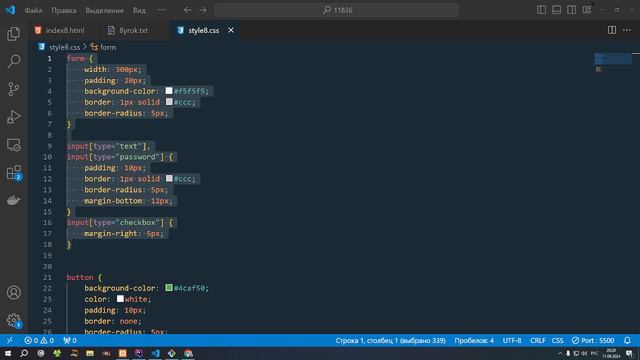Screen dimensions: 640x360
Task: Click the VS Code logo in the title bar
Action: click(x=10, y=10)
